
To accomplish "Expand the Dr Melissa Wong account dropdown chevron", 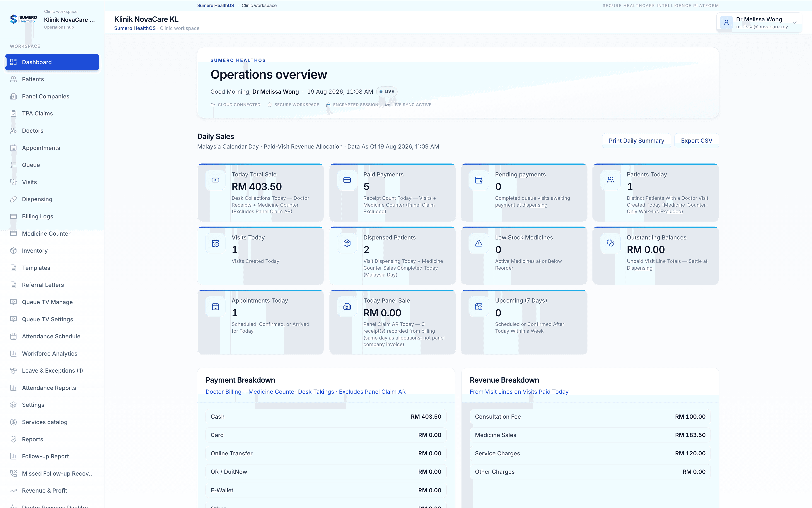I will point(795,23).
